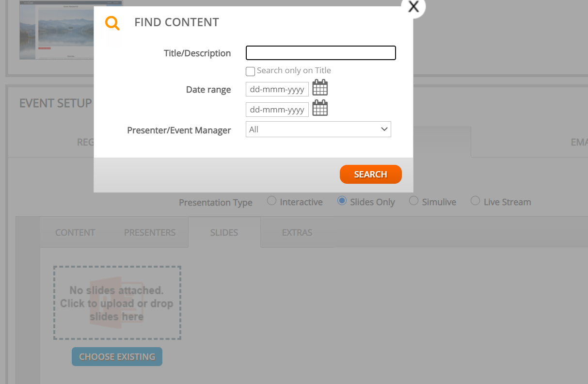588x384 pixels.
Task: Click the slides upload drop zone
Action: click(117, 303)
